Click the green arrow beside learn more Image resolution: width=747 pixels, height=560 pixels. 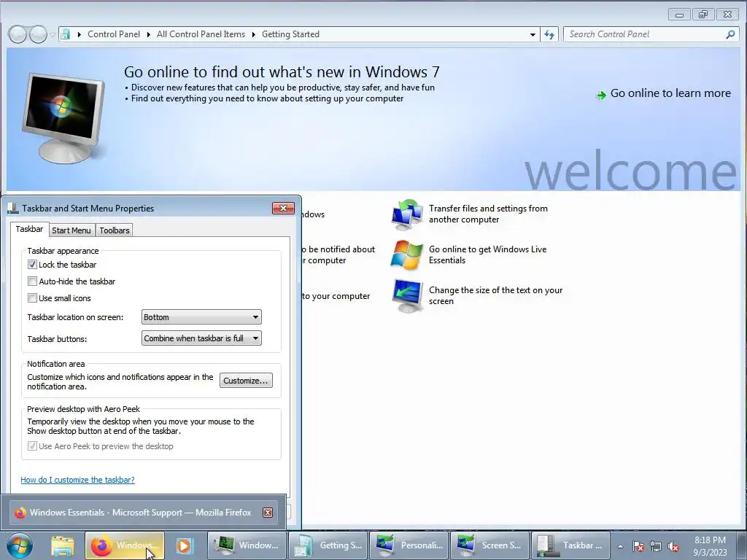click(x=601, y=96)
